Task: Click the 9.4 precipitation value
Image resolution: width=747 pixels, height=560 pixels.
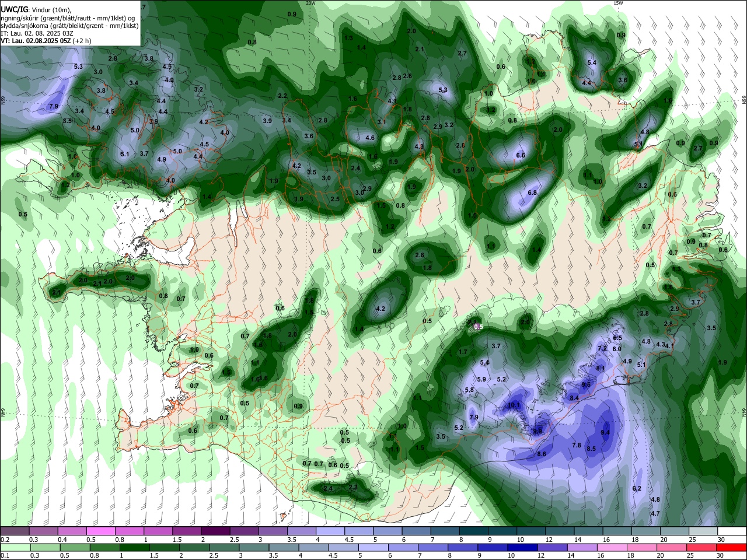Action: (x=605, y=432)
